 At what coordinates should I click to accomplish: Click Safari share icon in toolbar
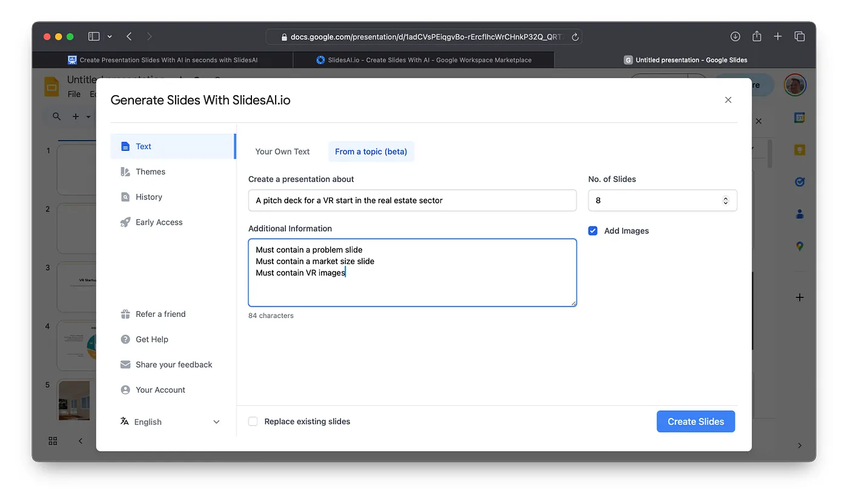pos(757,36)
